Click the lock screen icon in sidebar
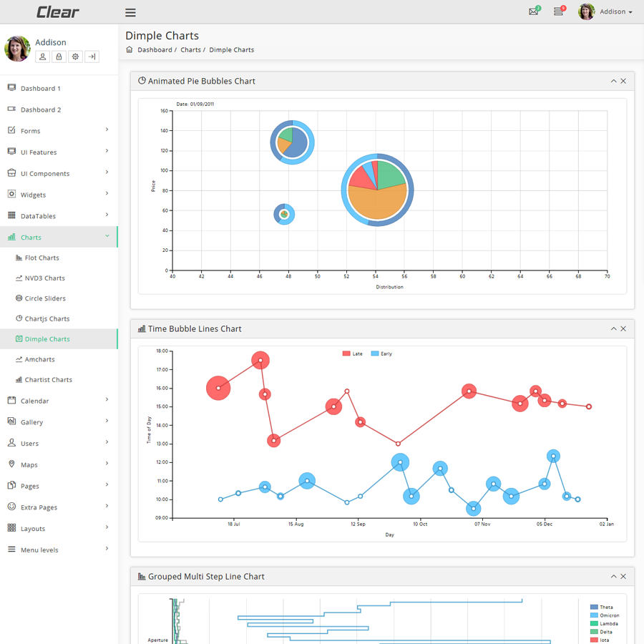This screenshot has height=644, width=644. [59, 57]
